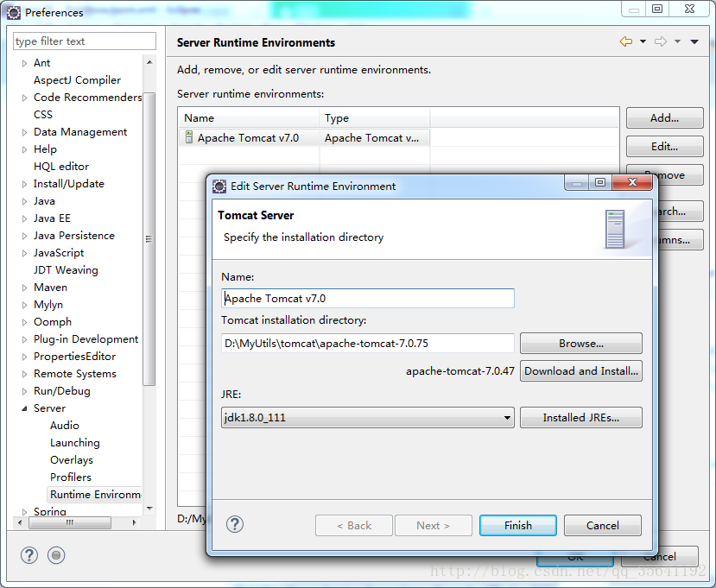Click the tree vertical scrollbar thumb
716x588 pixels.
click(149, 239)
